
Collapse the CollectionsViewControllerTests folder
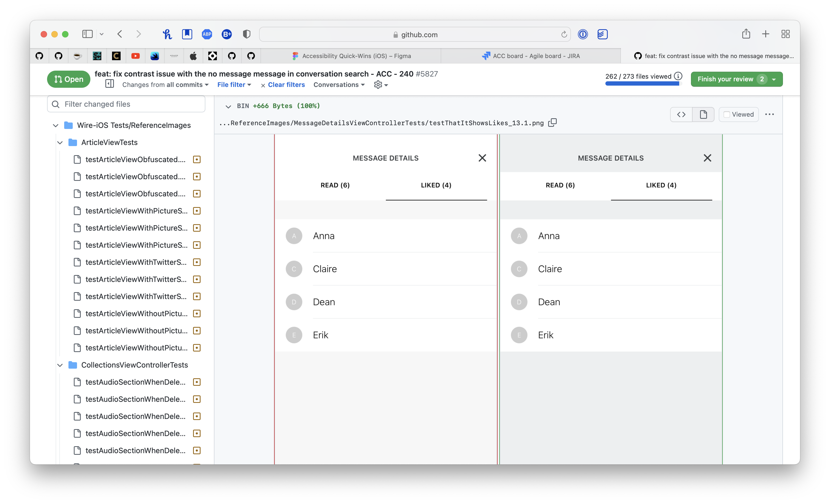click(x=60, y=365)
